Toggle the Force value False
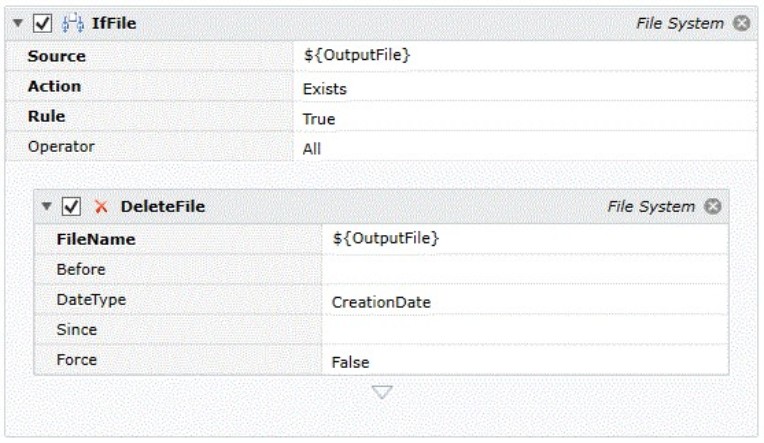 tap(525, 360)
